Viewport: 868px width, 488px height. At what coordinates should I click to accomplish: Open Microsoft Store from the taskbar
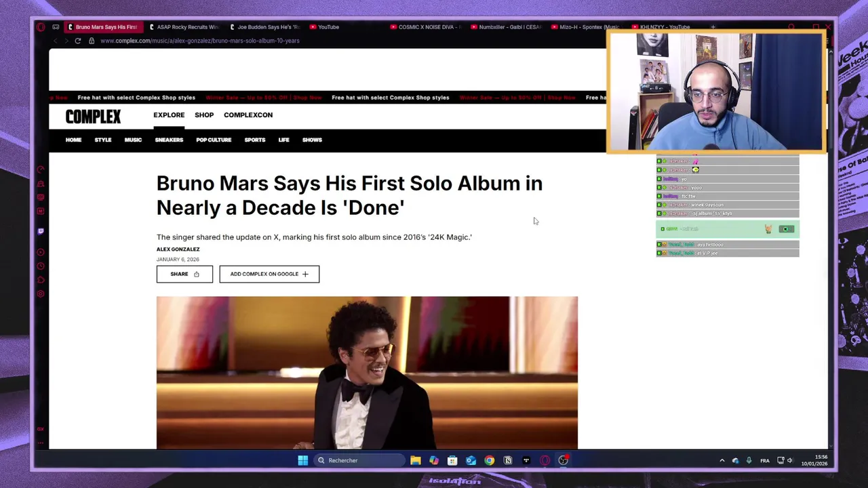click(452, 460)
